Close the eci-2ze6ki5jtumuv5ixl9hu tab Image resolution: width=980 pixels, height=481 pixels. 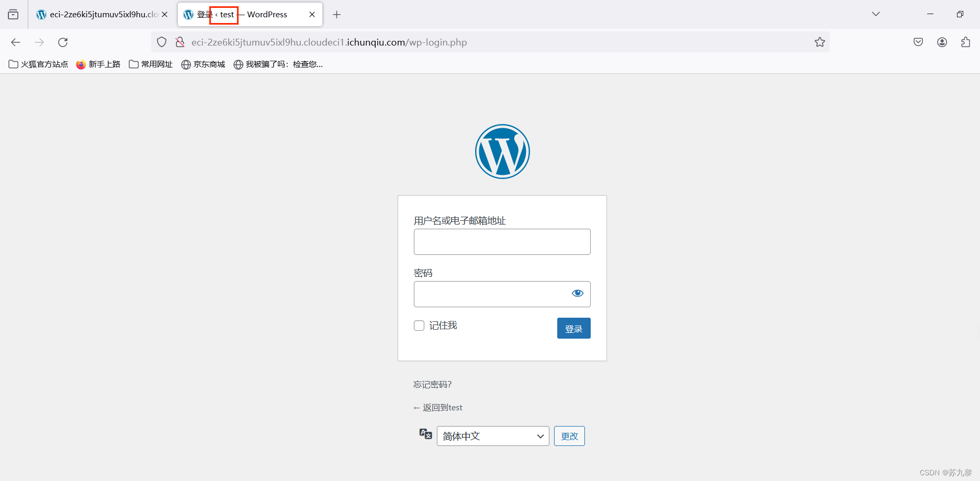click(165, 15)
